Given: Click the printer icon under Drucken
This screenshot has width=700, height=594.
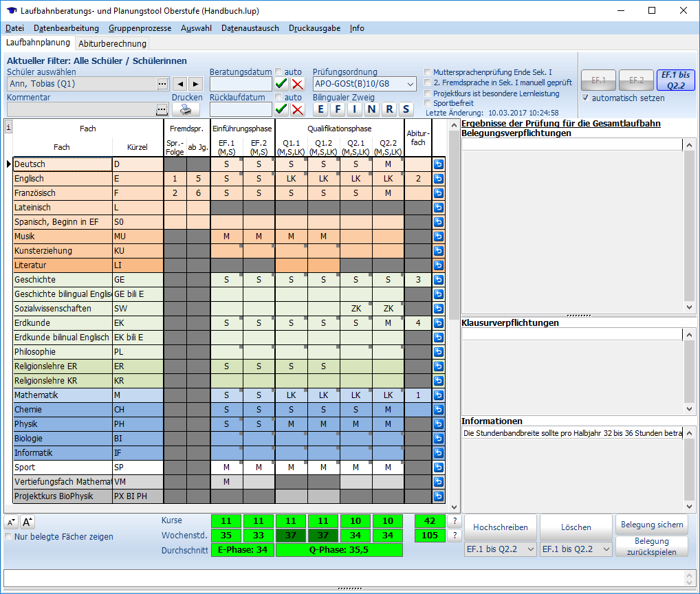Looking at the screenshot, I should coord(186,109).
